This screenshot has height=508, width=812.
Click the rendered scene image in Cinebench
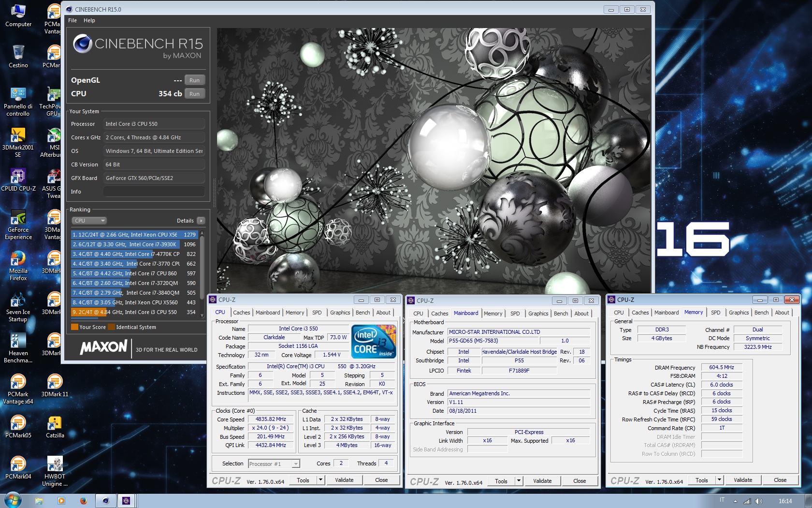tap(433, 160)
